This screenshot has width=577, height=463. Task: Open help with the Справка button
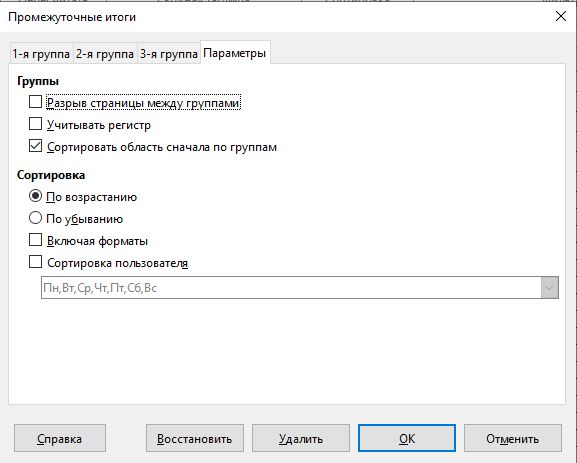pos(60,438)
